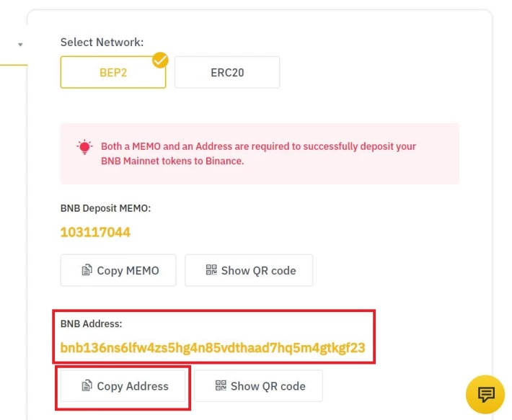Click the red lightbulb warning icon
This screenshot has width=512, height=420.
pos(84,147)
